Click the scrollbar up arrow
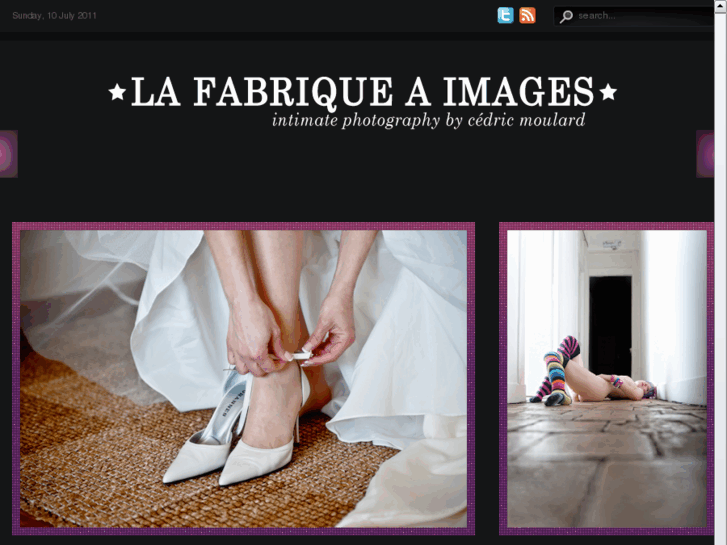 [x=721, y=6]
